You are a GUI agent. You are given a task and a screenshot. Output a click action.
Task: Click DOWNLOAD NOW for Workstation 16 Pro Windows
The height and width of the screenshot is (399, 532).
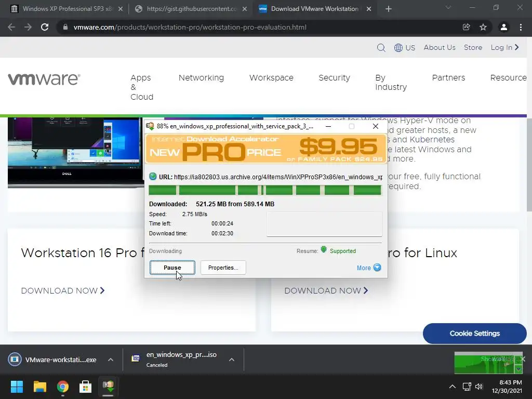click(x=63, y=291)
